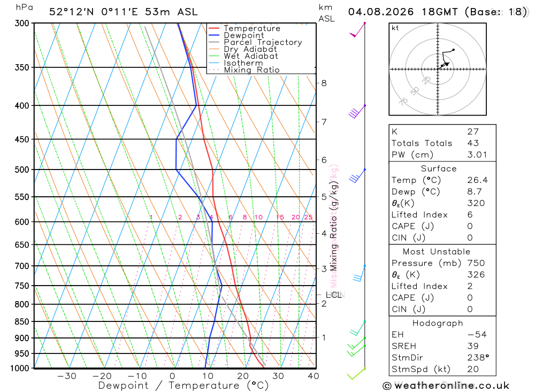Click the LCL level marker label
Image resolution: width=535 pixels, height=392 pixels.
coord(334,295)
